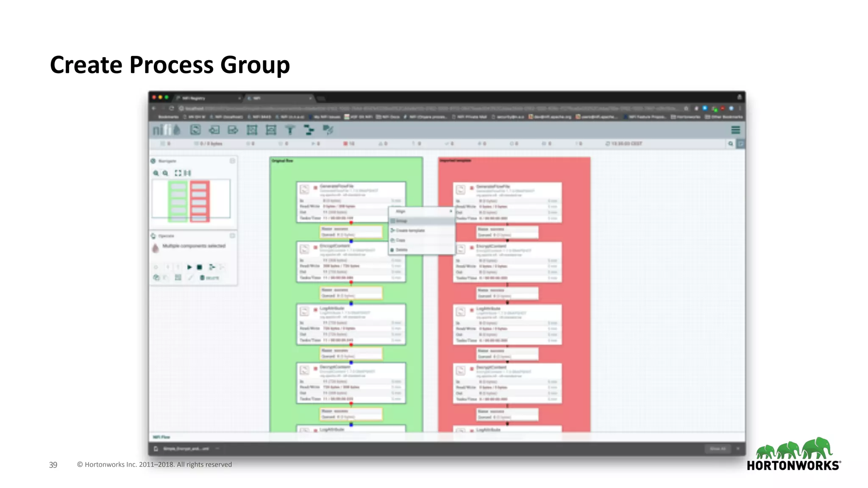Select the Remote Process Group toolbar icon
868x488 pixels.
click(271, 130)
